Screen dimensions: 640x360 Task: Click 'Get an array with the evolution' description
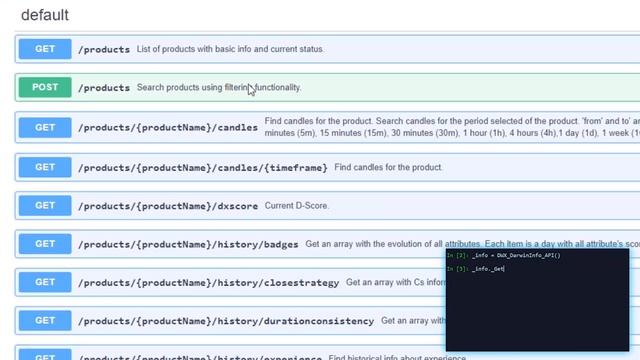coord(473,244)
